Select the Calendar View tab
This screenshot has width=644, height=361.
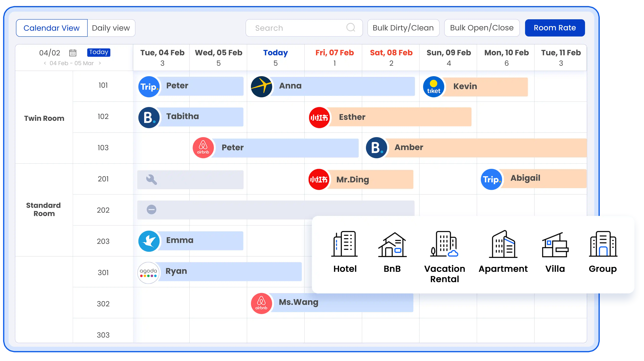point(51,28)
